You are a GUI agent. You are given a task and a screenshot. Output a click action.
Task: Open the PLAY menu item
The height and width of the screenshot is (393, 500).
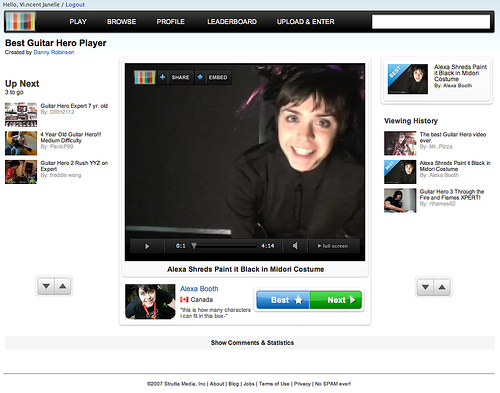pyautogui.click(x=78, y=22)
